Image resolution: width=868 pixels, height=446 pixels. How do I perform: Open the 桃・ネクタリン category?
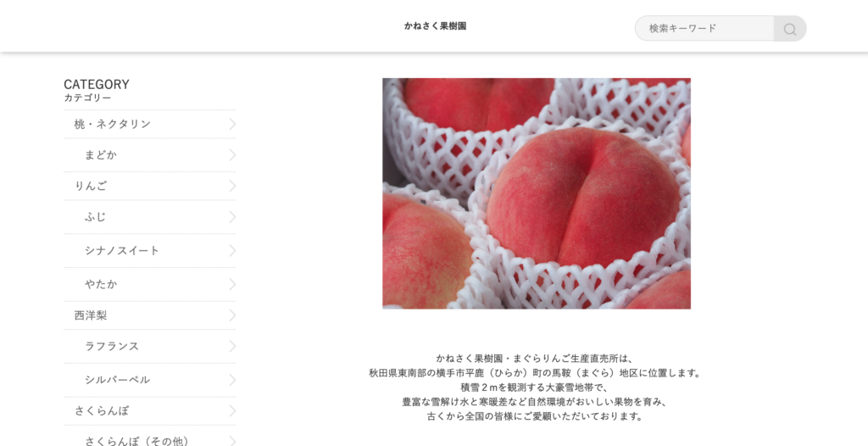pos(149,124)
